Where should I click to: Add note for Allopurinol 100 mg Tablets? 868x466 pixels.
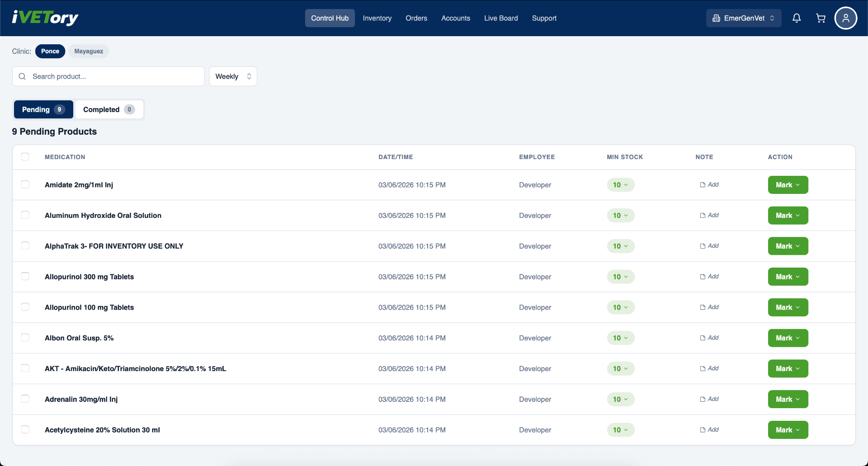click(x=709, y=307)
